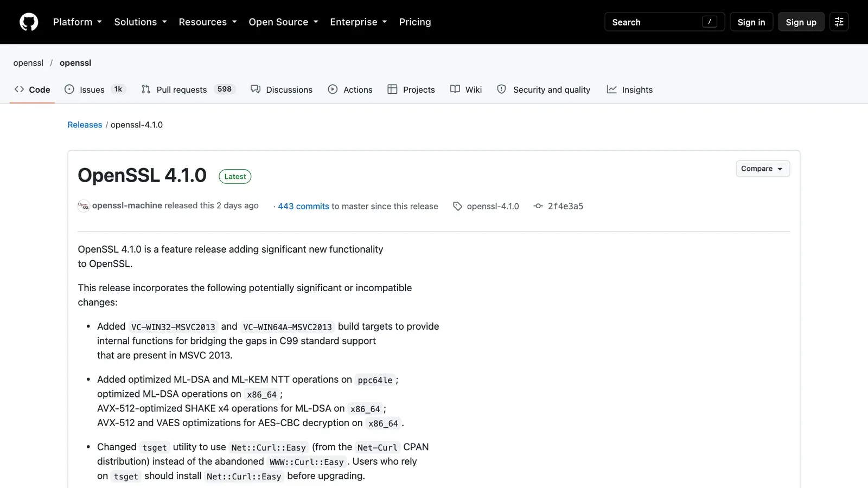Viewport: 868px width, 488px height.
Task: Switch to the Insights tab
Action: tap(629, 89)
